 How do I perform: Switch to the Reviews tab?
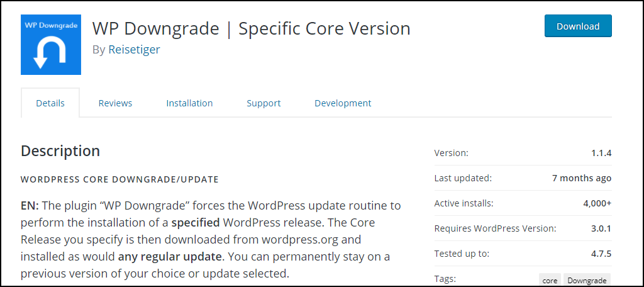click(115, 103)
